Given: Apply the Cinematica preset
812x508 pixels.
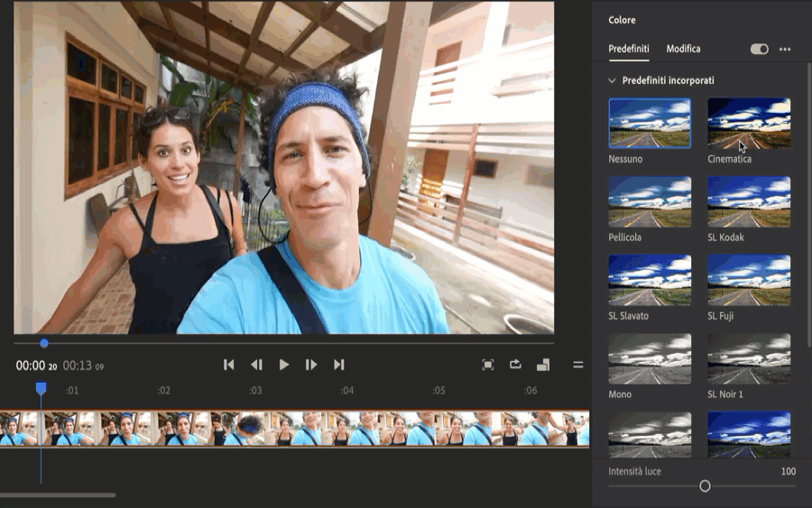Looking at the screenshot, I should [x=749, y=123].
